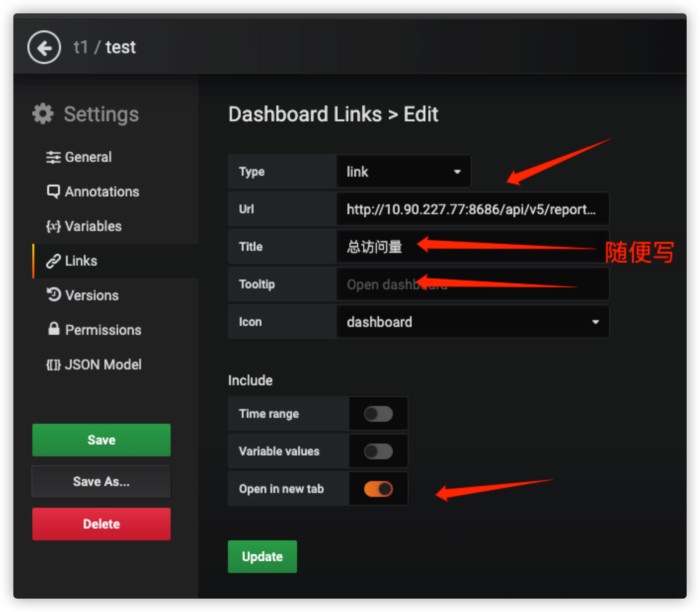Select the Permissions padlock icon
700x612 pixels.
[54, 329]
